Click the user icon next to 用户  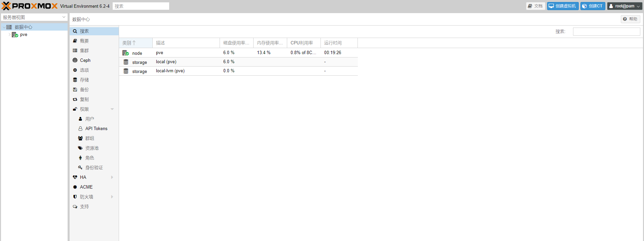[x=80, y=119]
